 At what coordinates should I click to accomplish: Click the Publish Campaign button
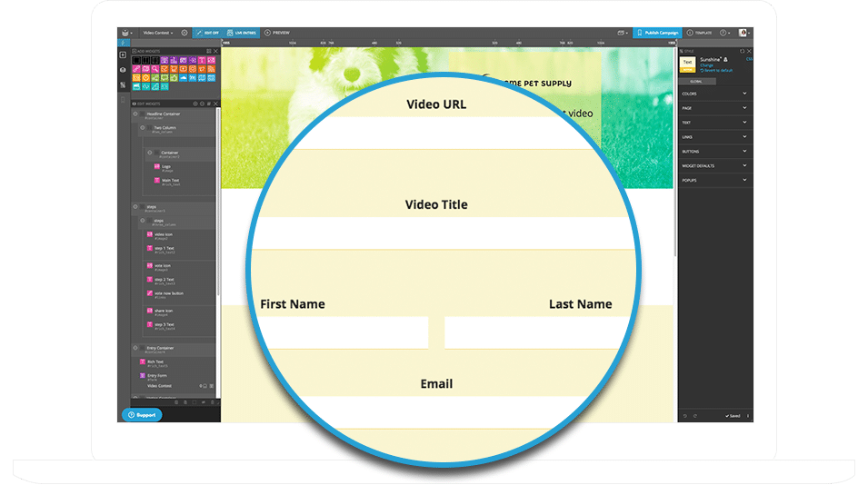pyautogui.click(x=657, y=33)
